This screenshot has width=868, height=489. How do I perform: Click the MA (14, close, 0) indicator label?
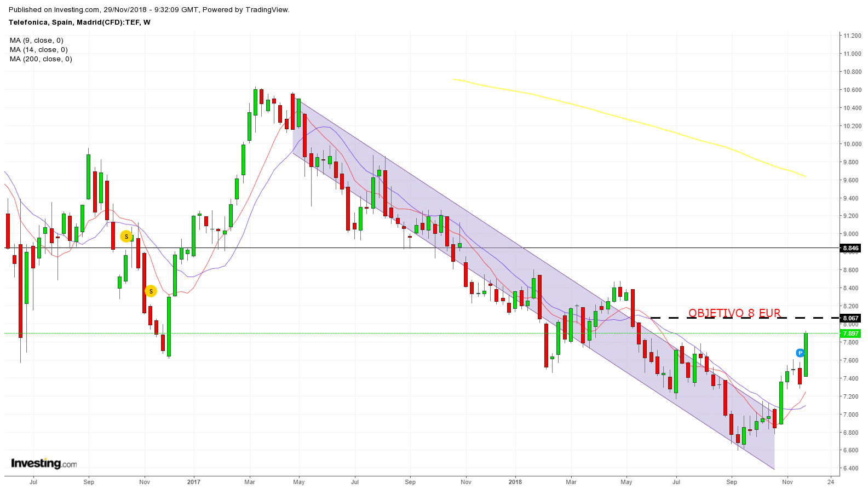[38, 50]
